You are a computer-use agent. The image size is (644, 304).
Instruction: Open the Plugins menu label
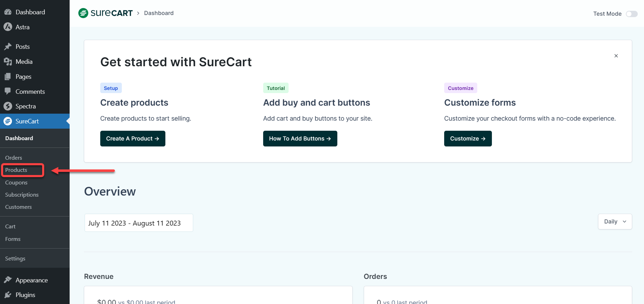(25, 295)
